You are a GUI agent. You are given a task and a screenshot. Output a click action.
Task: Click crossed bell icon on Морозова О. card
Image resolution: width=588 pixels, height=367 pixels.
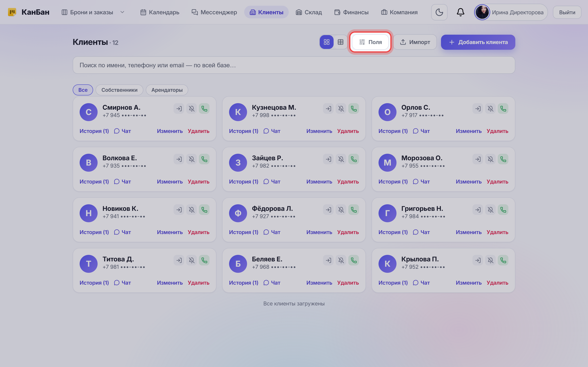(490, 159)
